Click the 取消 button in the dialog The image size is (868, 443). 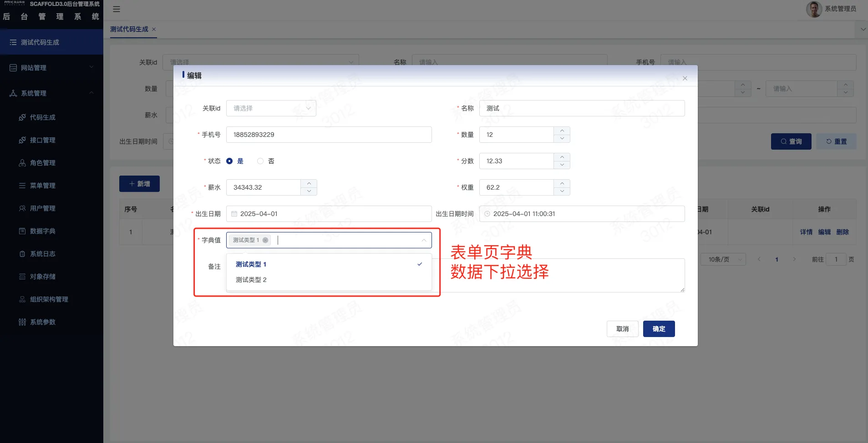point(623,329)
